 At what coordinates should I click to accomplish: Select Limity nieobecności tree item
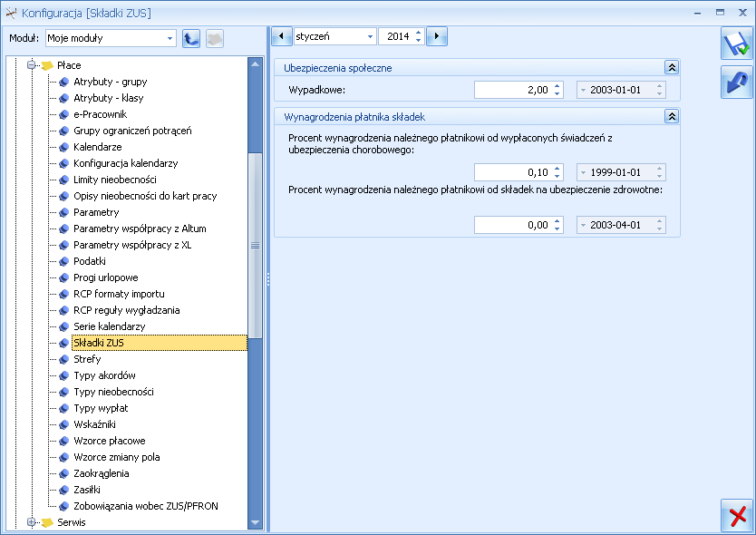[x=115, y=180]
